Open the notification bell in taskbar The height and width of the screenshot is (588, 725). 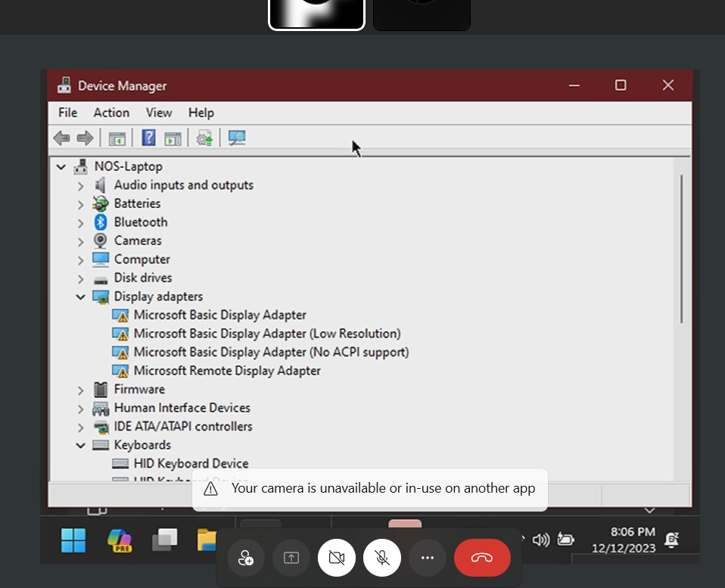pos(671,540)
